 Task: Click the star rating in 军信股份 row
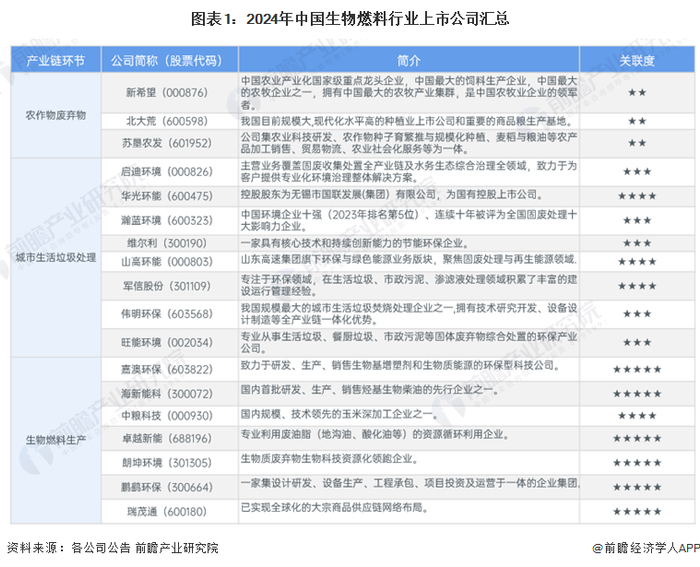(637, 286)
